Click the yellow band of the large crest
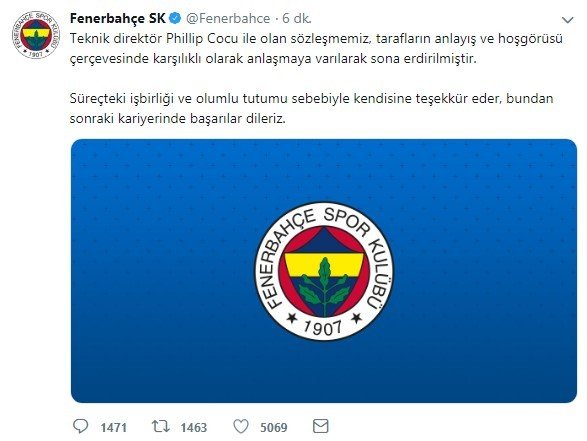This screenshot has height=441, width=587. pos(324,265)
